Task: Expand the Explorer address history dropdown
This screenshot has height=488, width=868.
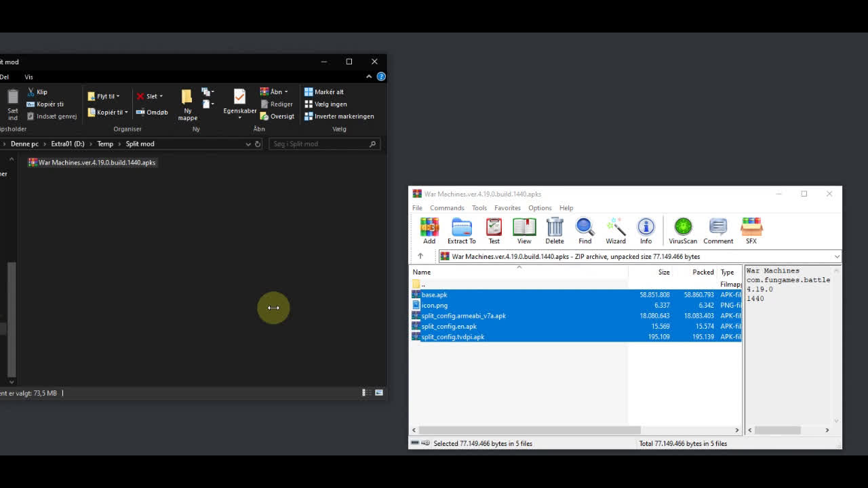Action: (x=248, y=144)
